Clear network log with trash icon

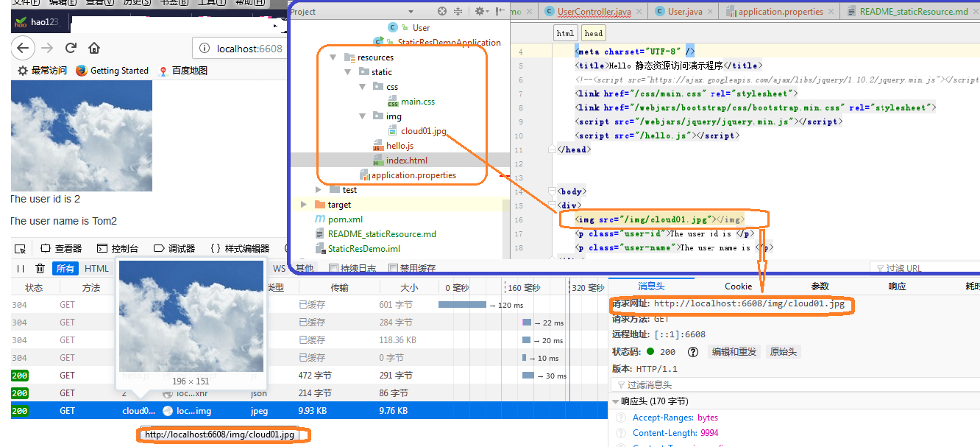pos(40,269)
